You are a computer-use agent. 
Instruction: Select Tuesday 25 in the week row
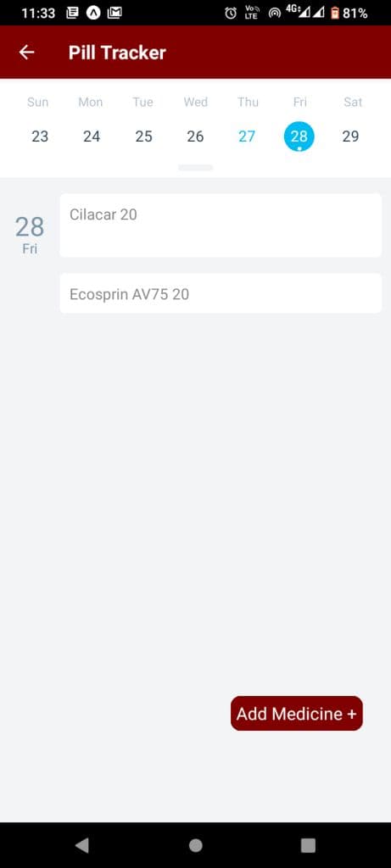143,136
